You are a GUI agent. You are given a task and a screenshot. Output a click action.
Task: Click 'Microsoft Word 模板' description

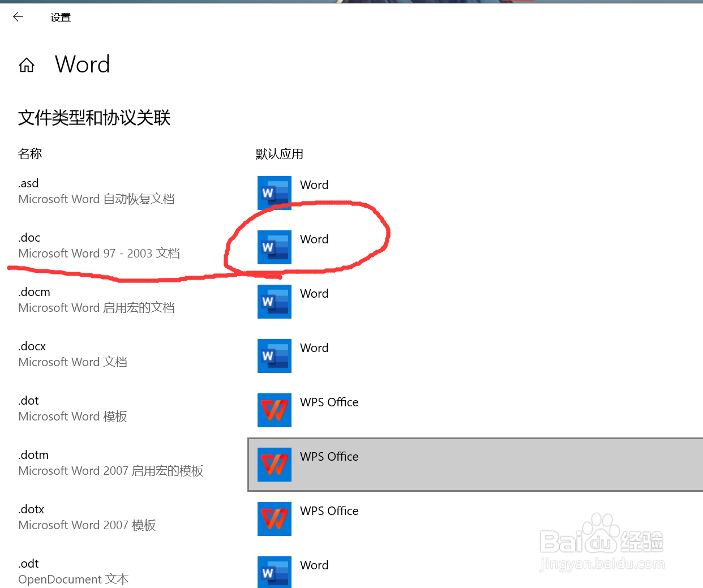(72, 417)
